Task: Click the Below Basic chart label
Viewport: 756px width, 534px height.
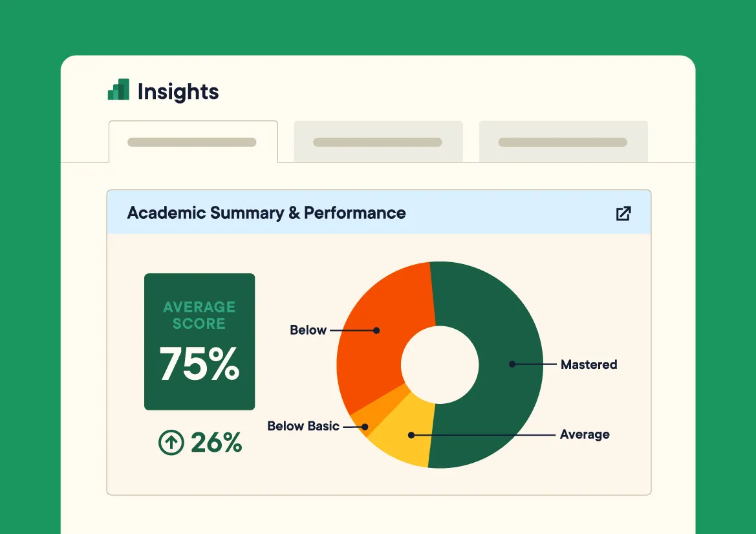Action: click(x=303, y=426)
